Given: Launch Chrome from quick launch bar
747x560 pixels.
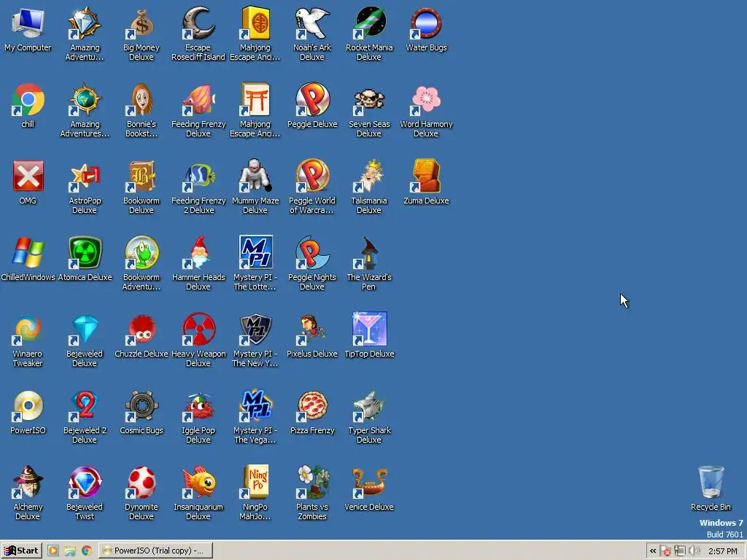Looking at the screenshot, I should (x=87, y=551).
